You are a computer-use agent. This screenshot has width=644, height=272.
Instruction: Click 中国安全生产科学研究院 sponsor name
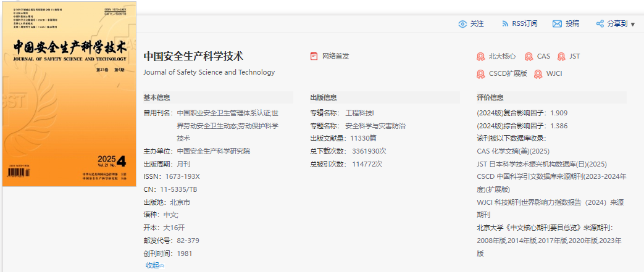213,151
